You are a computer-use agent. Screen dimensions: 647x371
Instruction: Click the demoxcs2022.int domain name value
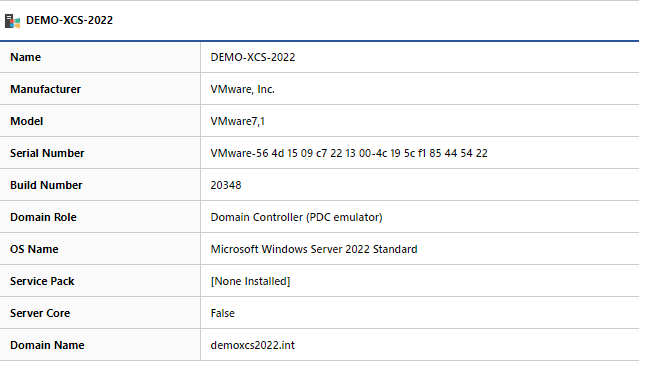point(253,345)
